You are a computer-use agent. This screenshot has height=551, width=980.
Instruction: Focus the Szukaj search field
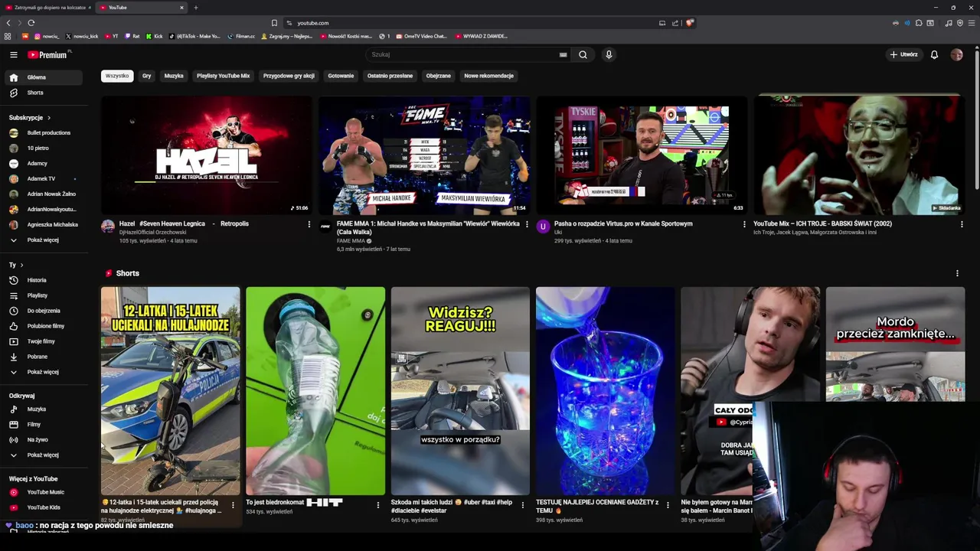click(467, 54)
